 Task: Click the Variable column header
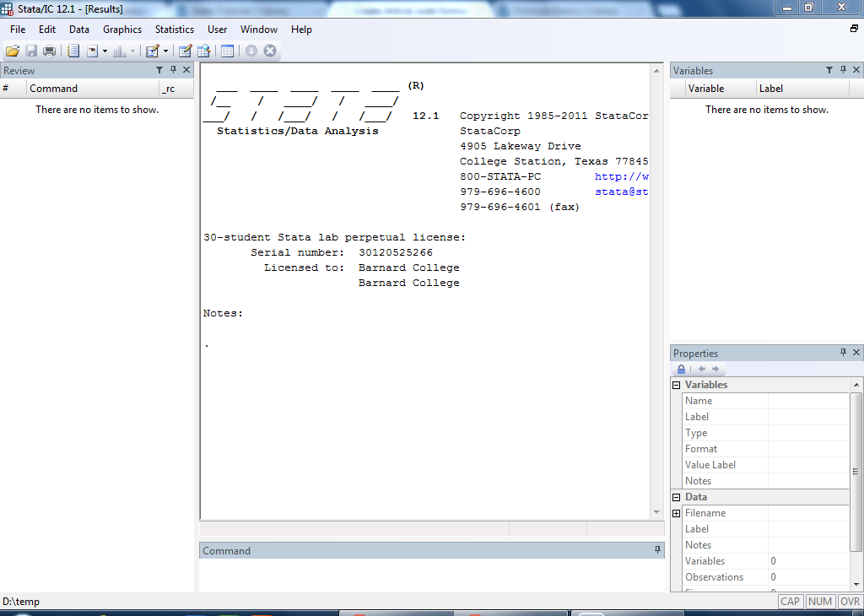[721, 88]
